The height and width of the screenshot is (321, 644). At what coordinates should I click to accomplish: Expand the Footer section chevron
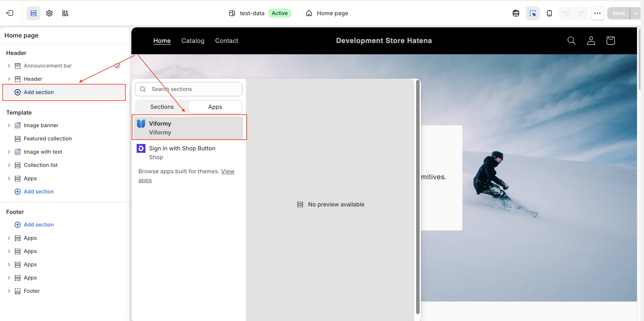click(x=9, y=291)
